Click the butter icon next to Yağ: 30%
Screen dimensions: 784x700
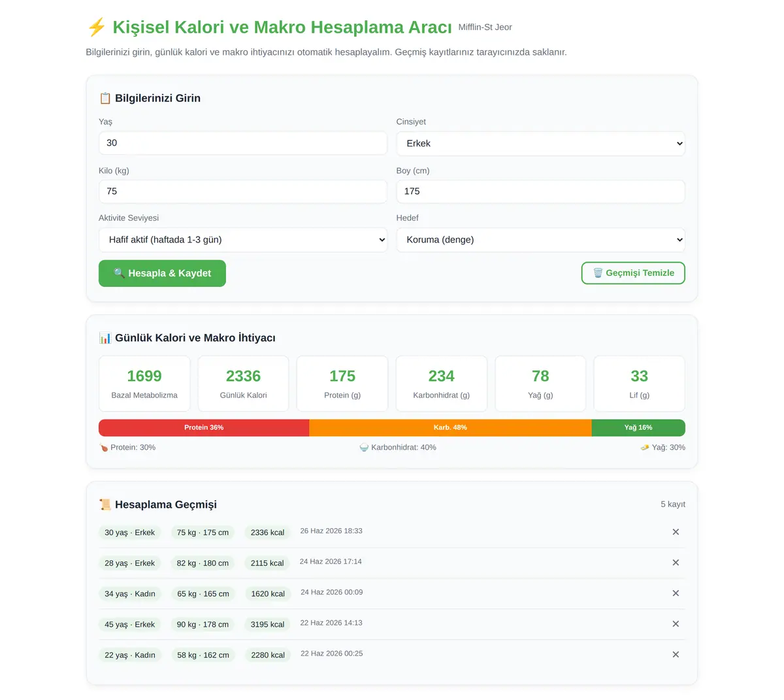pyautogui.click(x=645, y=448)
